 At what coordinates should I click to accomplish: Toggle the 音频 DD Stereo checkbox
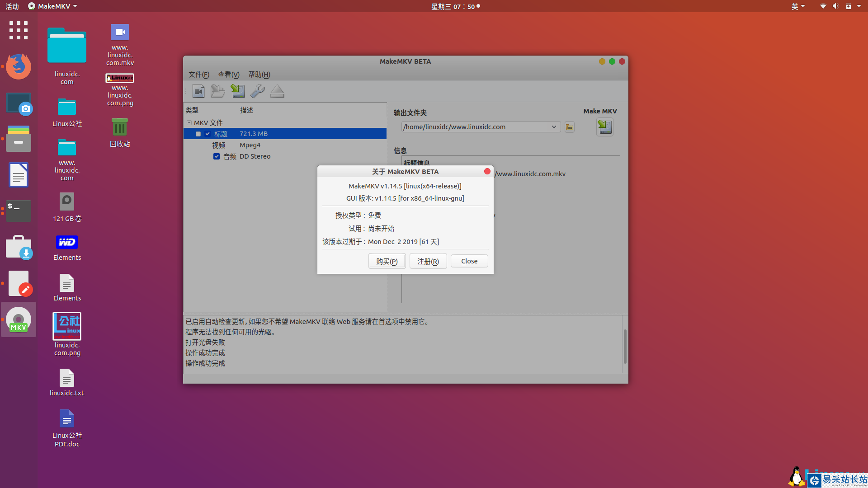[x=217, y=156]
